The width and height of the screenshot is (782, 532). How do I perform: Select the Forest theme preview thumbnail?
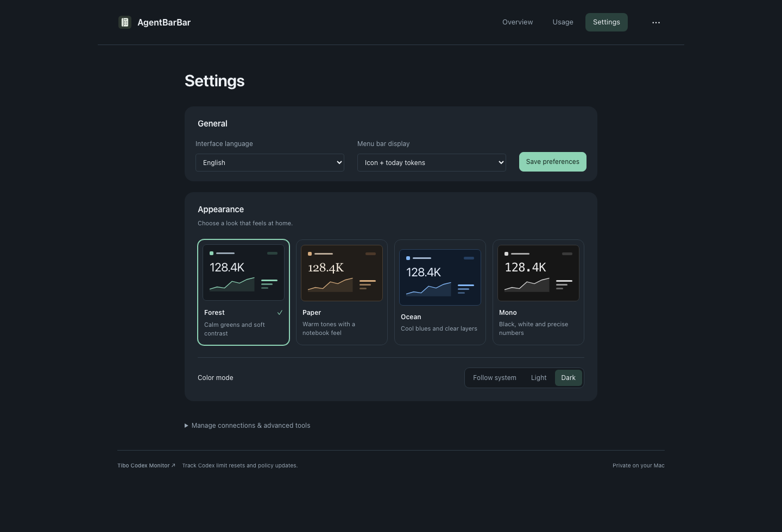pos(243,273)
